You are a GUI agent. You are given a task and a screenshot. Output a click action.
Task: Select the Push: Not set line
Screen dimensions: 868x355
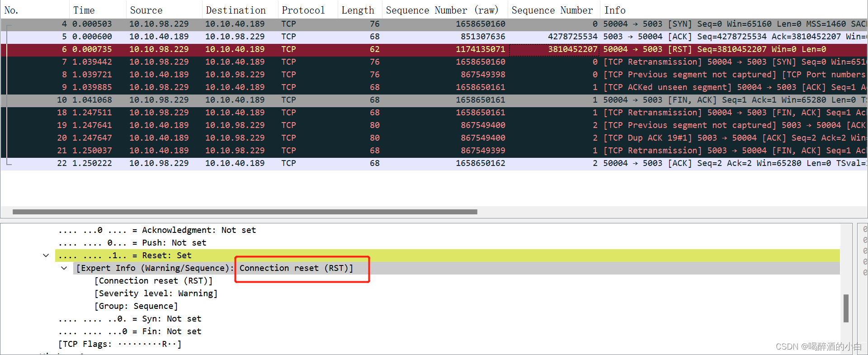[x=132, y=243]
